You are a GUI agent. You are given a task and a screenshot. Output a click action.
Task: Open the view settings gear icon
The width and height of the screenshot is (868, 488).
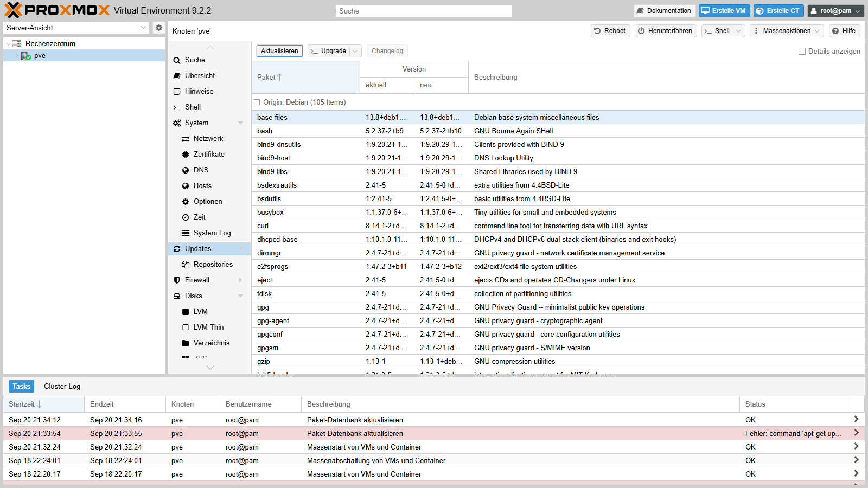158,28
